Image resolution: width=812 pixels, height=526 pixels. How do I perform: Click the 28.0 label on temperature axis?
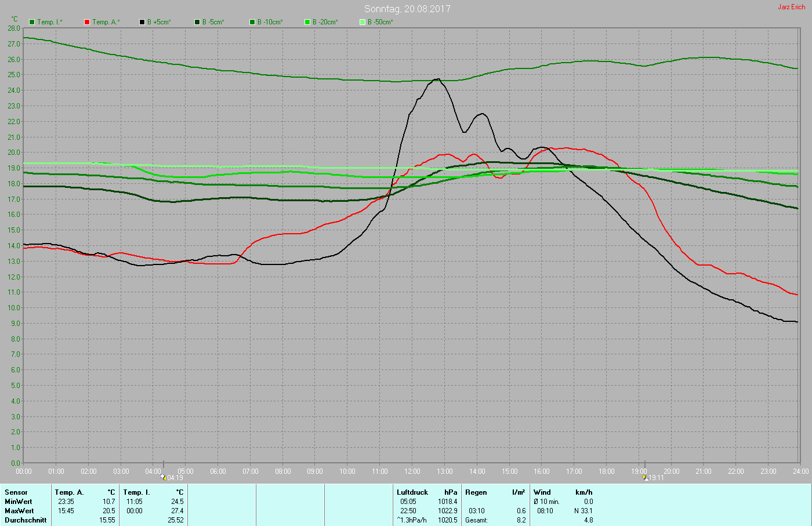14,28
